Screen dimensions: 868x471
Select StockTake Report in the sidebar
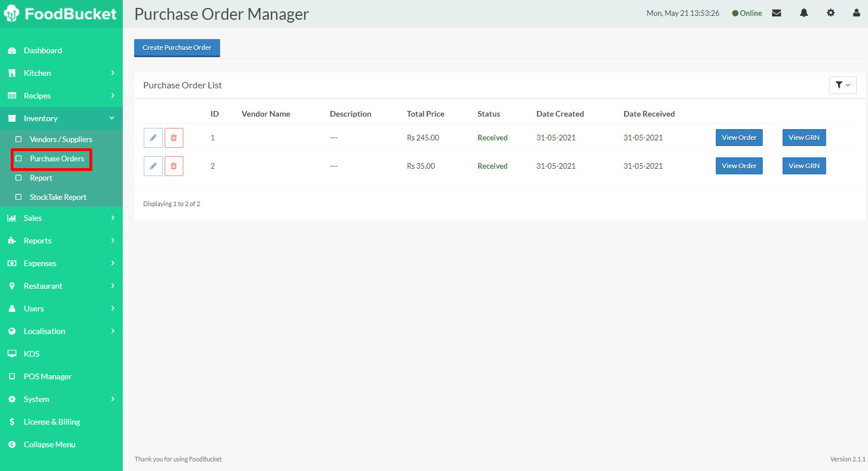point(58,197)
